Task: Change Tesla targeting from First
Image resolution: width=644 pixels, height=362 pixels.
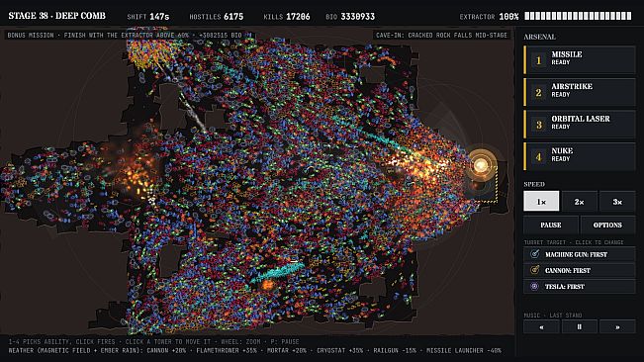Action: (x=580, y=287)
